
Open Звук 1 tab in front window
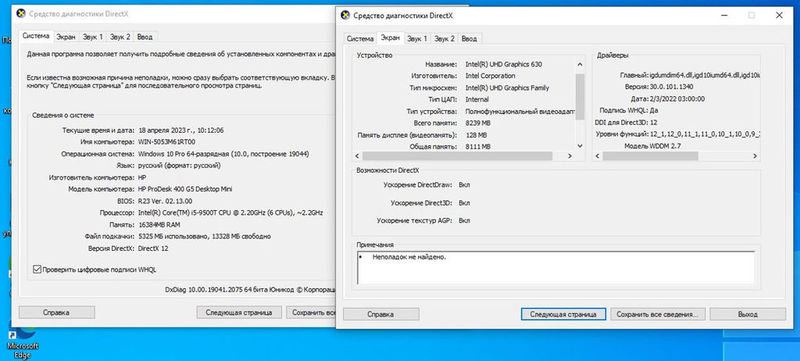click(417, 39)
